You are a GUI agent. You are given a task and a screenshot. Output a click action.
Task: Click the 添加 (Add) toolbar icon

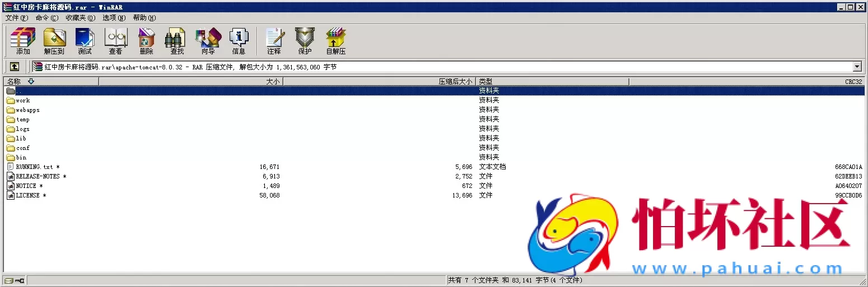tap(23, 41)
